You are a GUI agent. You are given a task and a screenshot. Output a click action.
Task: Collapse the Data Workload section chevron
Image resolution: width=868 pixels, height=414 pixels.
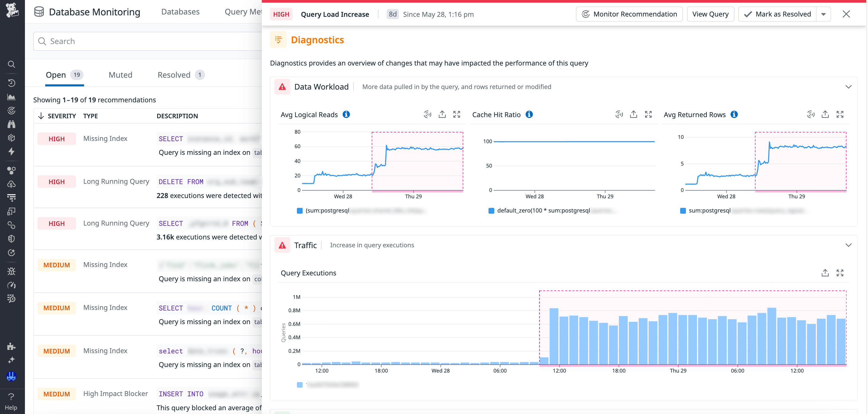849,87
